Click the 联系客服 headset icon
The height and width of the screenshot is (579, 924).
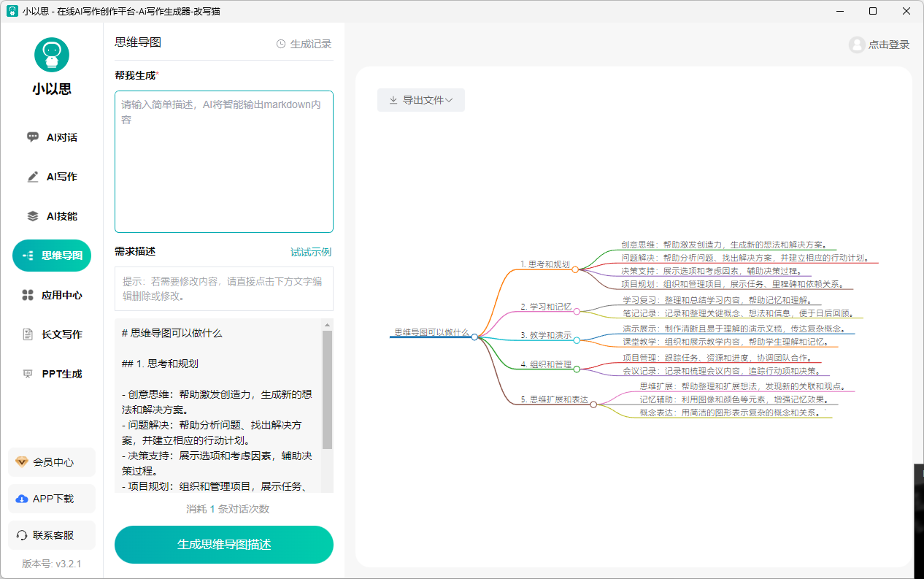pos(21,535)
